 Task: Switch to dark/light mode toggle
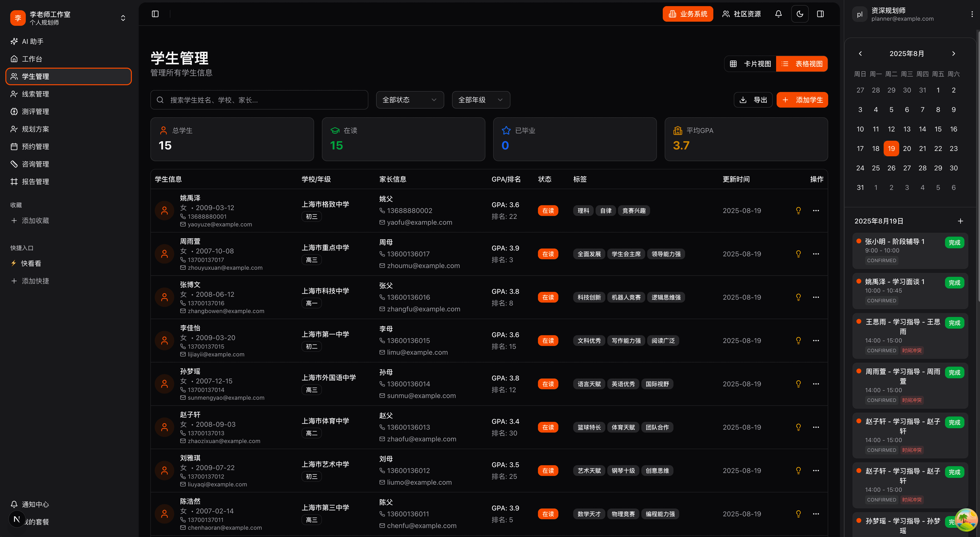pyautogui.click(x=800, y=14)
